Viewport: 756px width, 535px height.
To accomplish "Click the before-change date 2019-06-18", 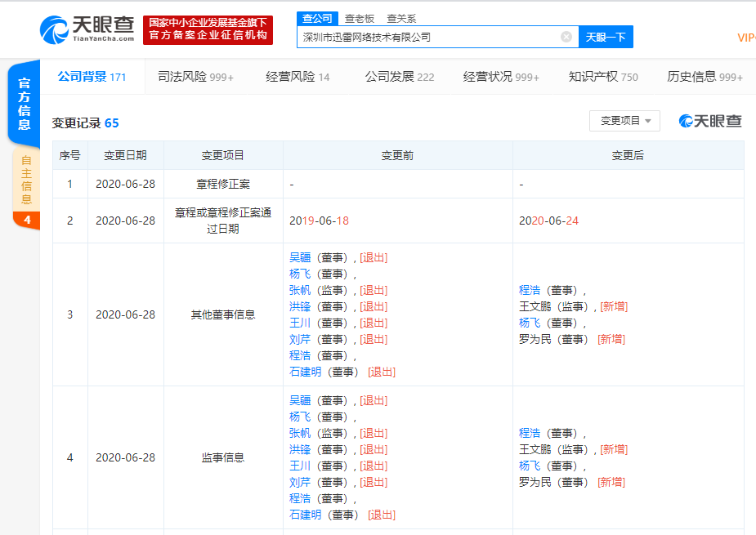I will tap(320, 221).
